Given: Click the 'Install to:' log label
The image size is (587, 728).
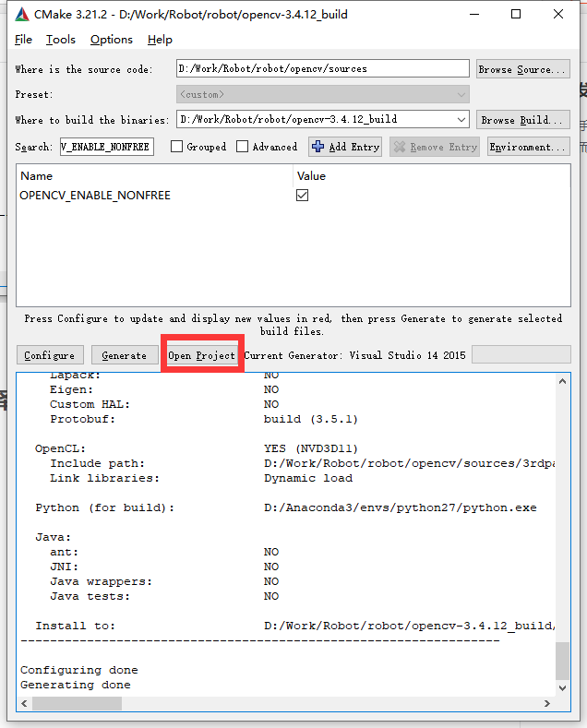Looking at the screenshot, I should click(76, 626).
